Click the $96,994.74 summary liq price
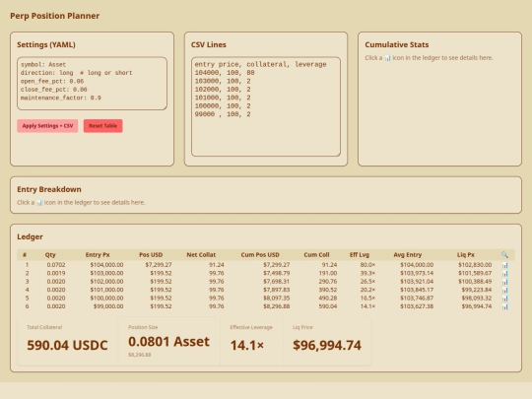 click(327, 345)
